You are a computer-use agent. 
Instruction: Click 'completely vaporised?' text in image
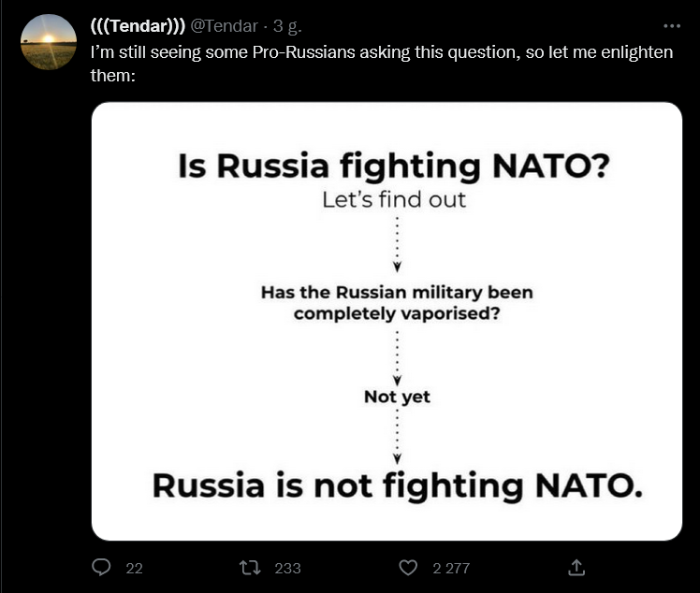pyautogui.click(x=397, y=313)
